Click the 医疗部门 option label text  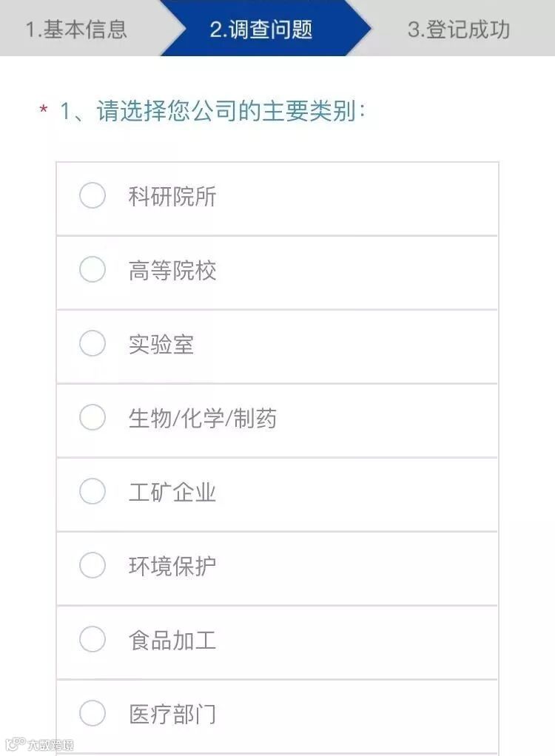pyautogui.click(x=172, y=714)
